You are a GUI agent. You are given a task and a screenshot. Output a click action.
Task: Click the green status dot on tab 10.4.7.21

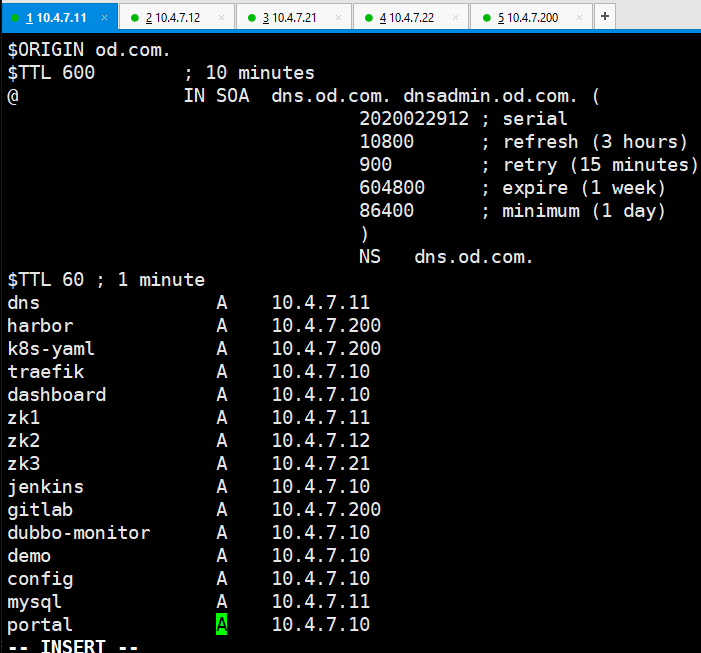pos(251,18)
